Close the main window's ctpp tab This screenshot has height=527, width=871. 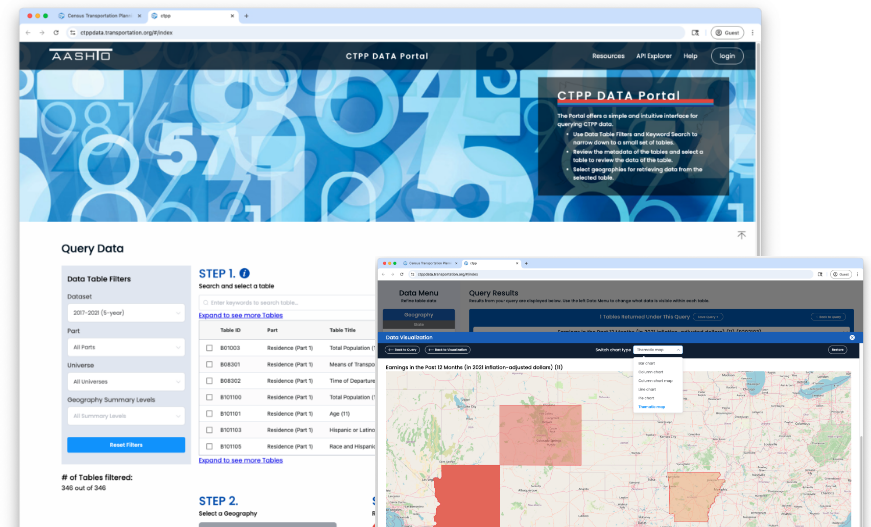[232, 16]
